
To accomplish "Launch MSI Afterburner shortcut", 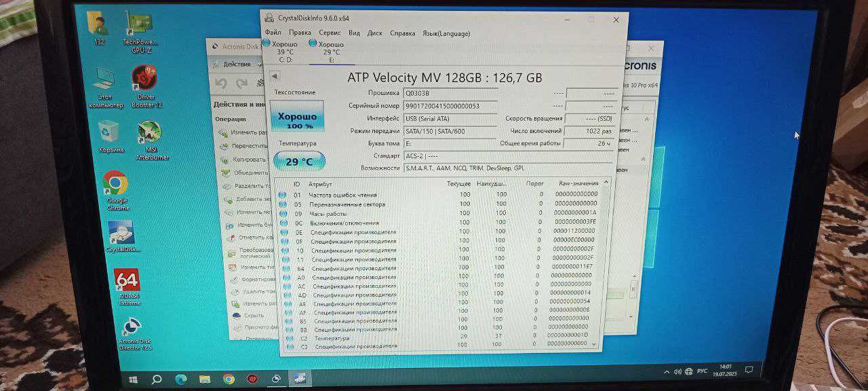I will (x=151, y=141).
